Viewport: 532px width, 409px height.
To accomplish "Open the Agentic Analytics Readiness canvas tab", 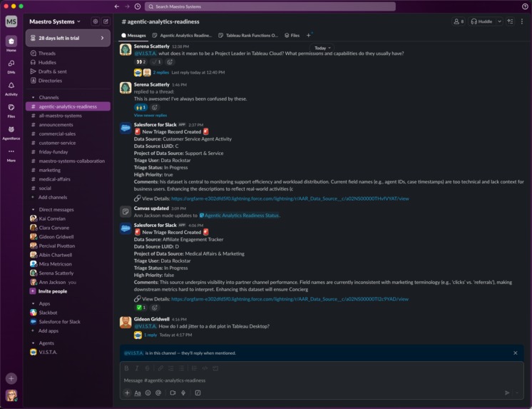I will [x=182, y=35].
